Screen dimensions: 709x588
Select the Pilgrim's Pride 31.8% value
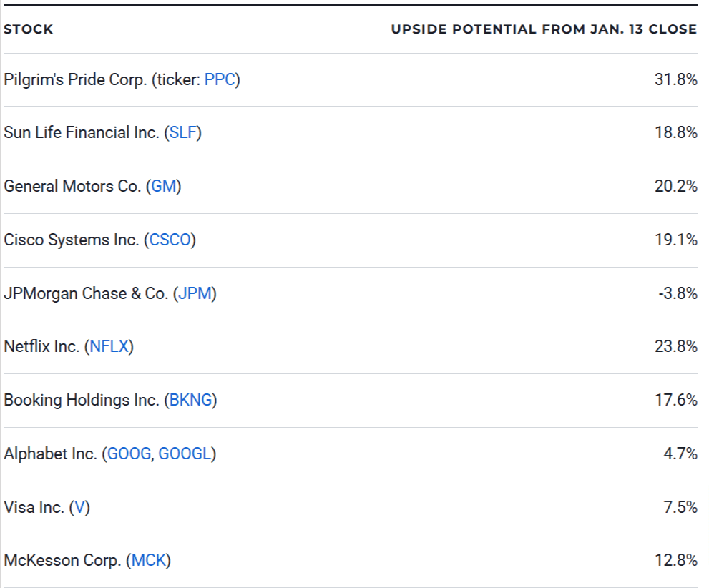click(675, 79)
